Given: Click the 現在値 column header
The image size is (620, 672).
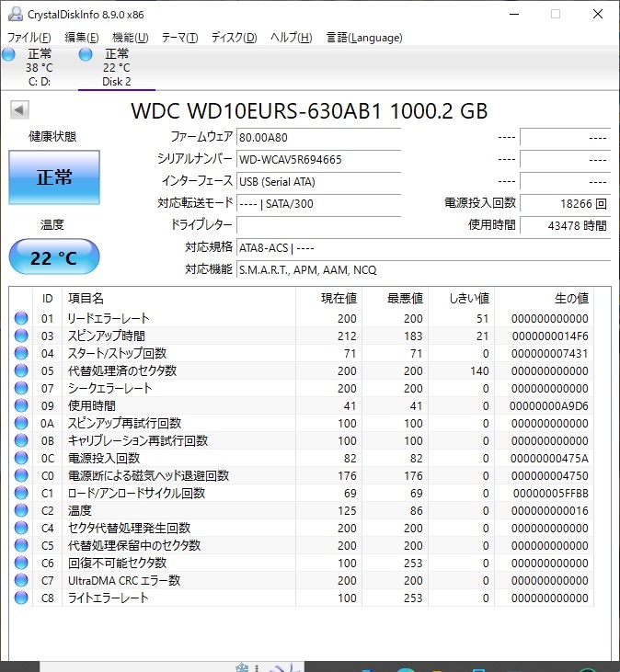Looking at the screenshot, I should (329, 298).
